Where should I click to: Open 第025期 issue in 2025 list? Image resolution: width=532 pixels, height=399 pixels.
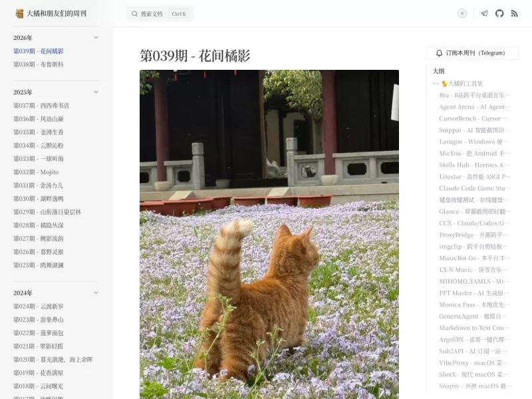tap(39, 265)
